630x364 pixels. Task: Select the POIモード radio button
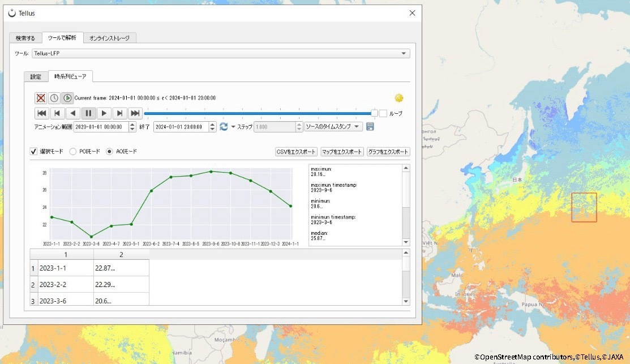point(73,152)
